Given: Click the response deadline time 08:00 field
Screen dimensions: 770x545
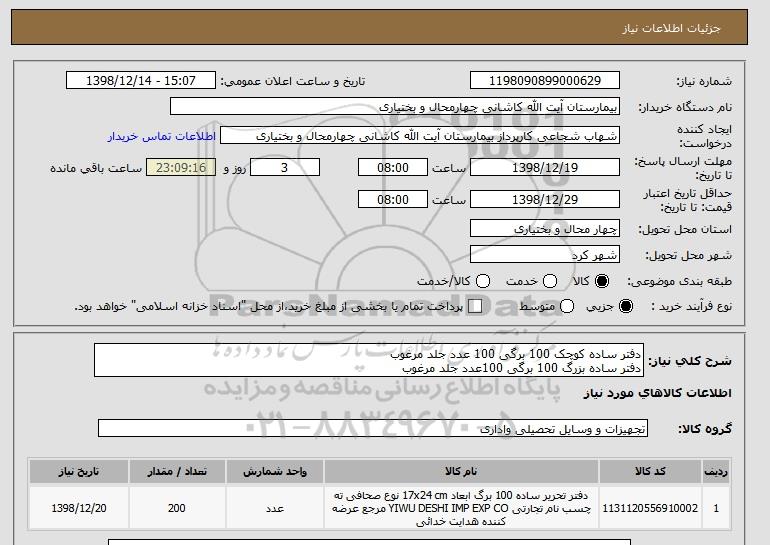Looking at the screenshot, I should (393, 167).
